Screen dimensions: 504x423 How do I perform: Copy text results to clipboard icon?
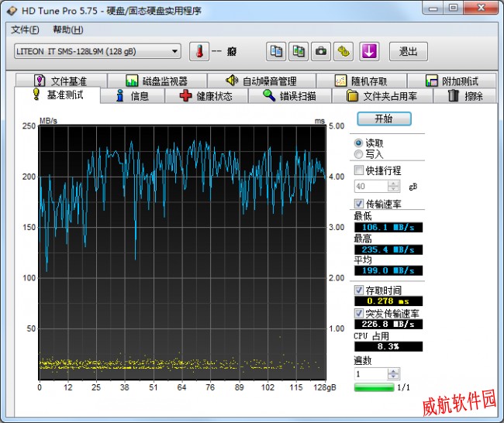click(276, 51)
